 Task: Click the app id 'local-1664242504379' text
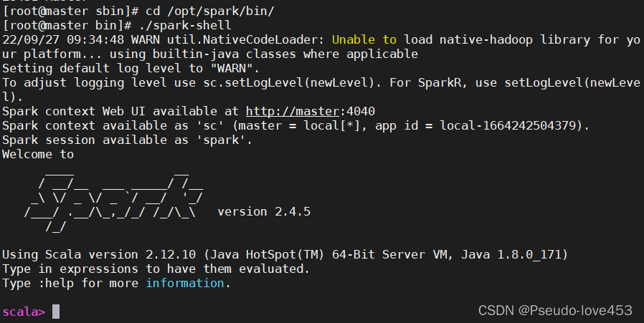[508, 125]
